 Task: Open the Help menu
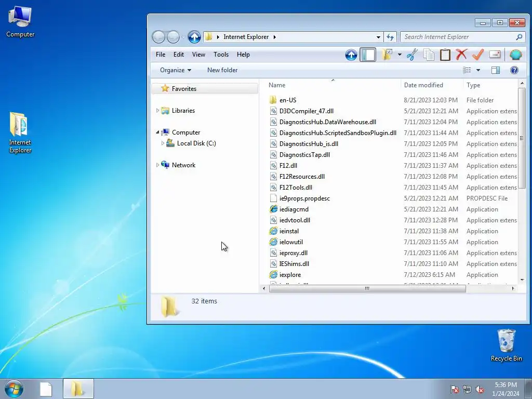coord(243,54)
